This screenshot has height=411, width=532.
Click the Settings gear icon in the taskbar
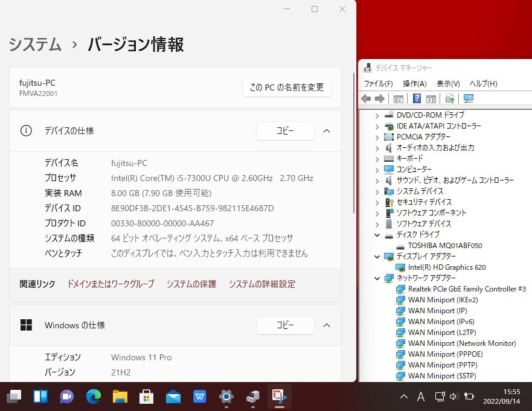click(x=226, y=396)
